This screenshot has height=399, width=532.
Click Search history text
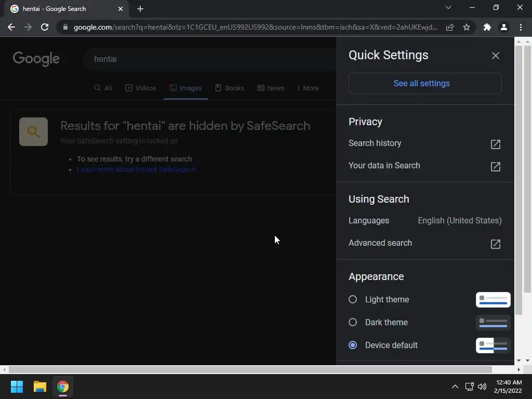375,143
